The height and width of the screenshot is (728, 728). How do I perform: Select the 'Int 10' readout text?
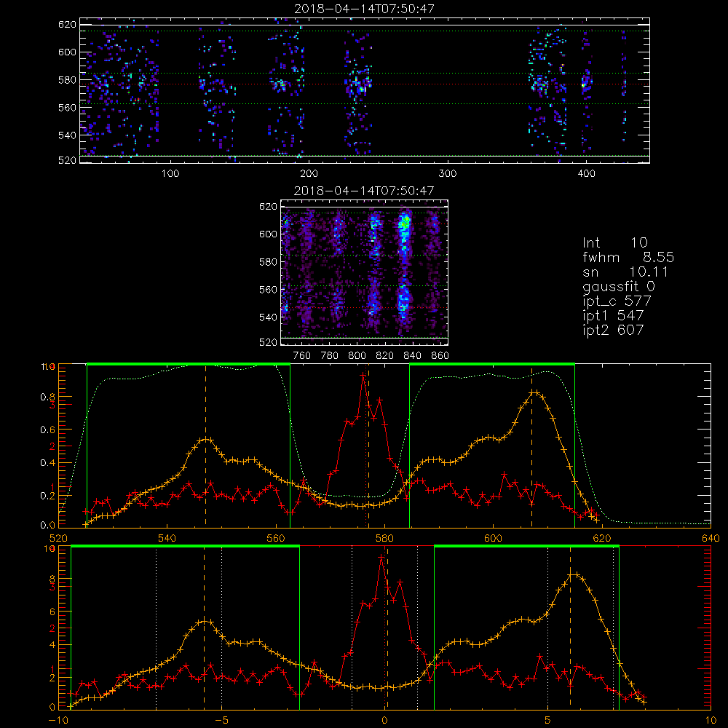(614, 243)
